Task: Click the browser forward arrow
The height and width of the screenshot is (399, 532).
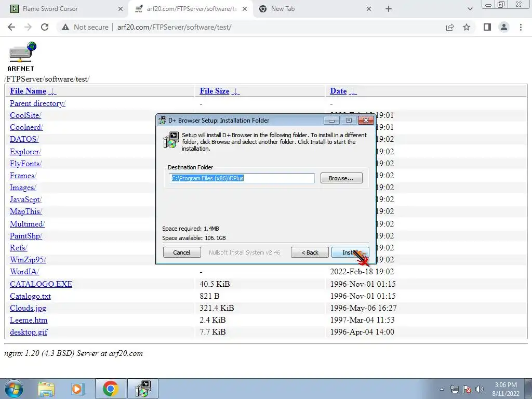Action: (28, 27)
